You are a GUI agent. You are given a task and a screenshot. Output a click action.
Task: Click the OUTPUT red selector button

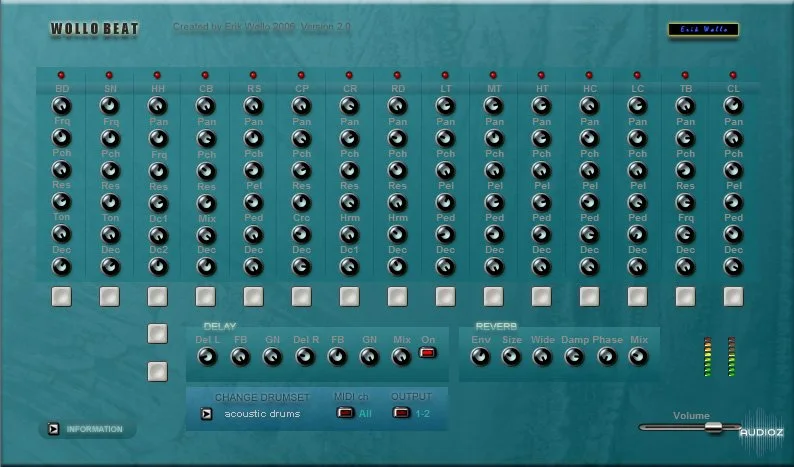pos(401,413)
